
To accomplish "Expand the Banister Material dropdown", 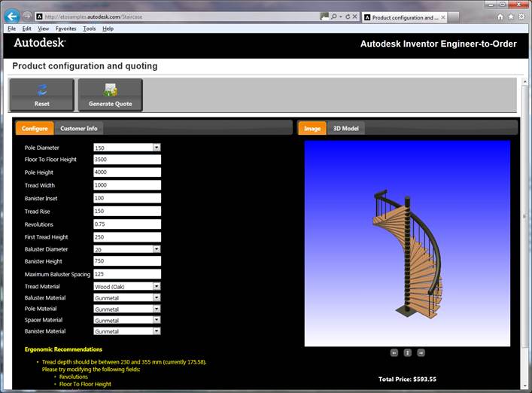I will click(x=157, y=331).
